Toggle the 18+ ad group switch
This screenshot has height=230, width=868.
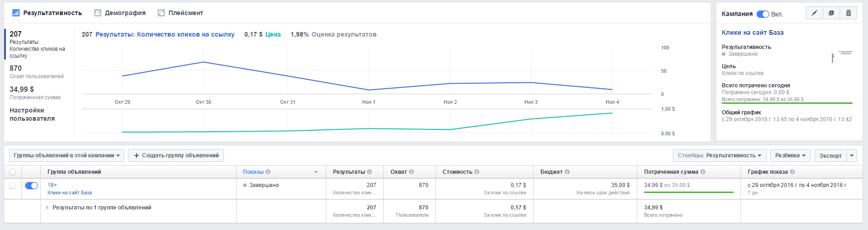(x=32, y=186)
